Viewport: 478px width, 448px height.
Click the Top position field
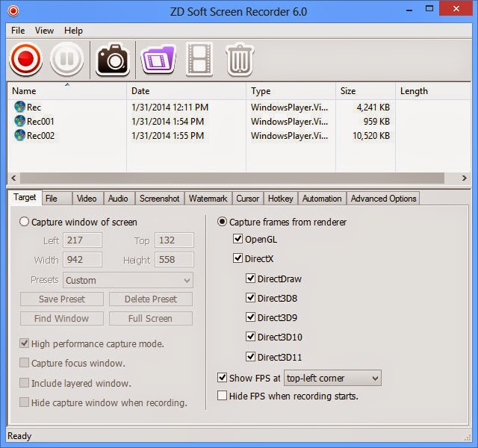coord(174,240)
